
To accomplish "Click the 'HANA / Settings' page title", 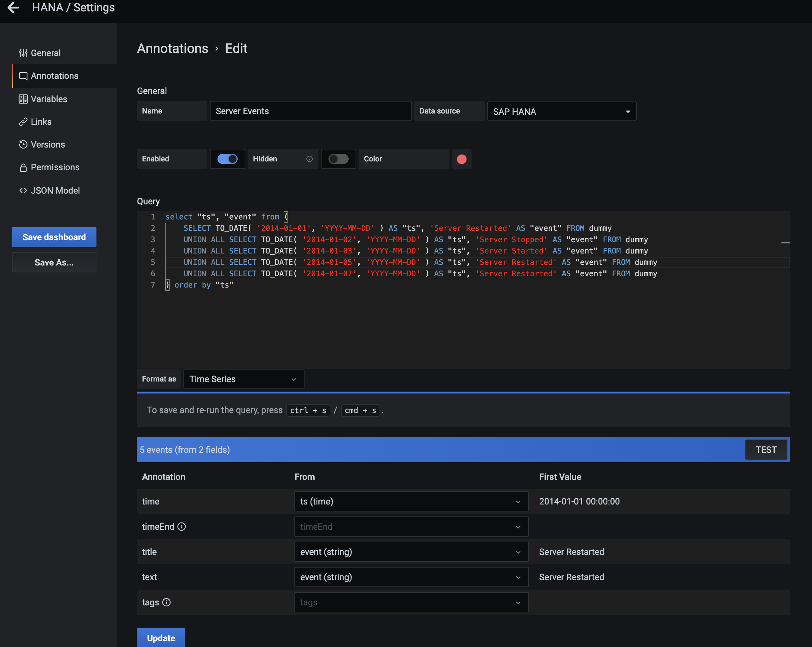I will pyautogui.click(x=73, y=8).
